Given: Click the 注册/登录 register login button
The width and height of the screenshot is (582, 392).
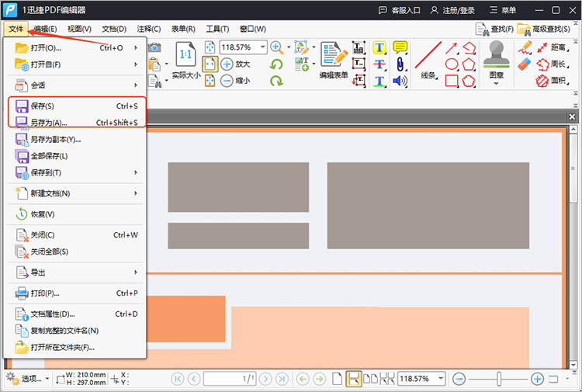Looking at the screenshot, I should 453,10.
